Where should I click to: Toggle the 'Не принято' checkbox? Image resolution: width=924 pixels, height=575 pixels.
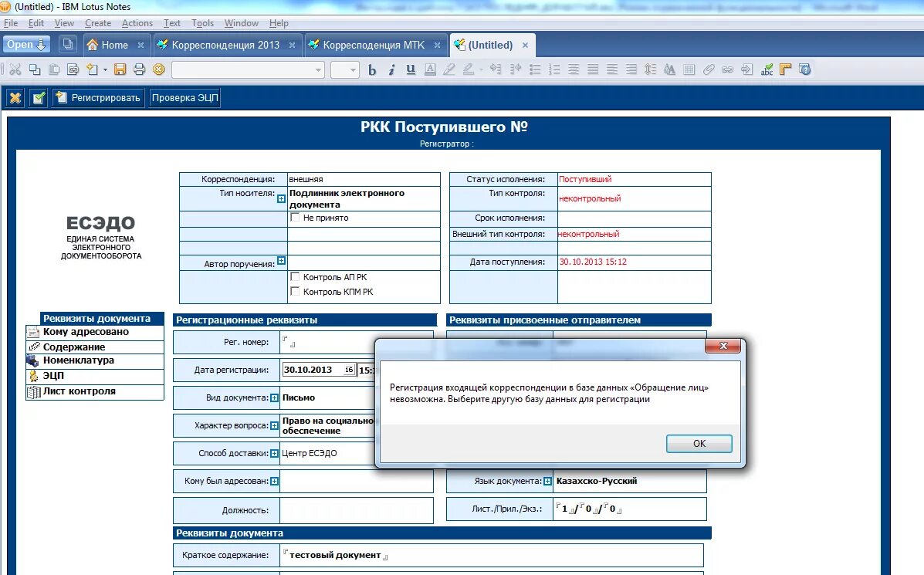[x=295, y=218]
